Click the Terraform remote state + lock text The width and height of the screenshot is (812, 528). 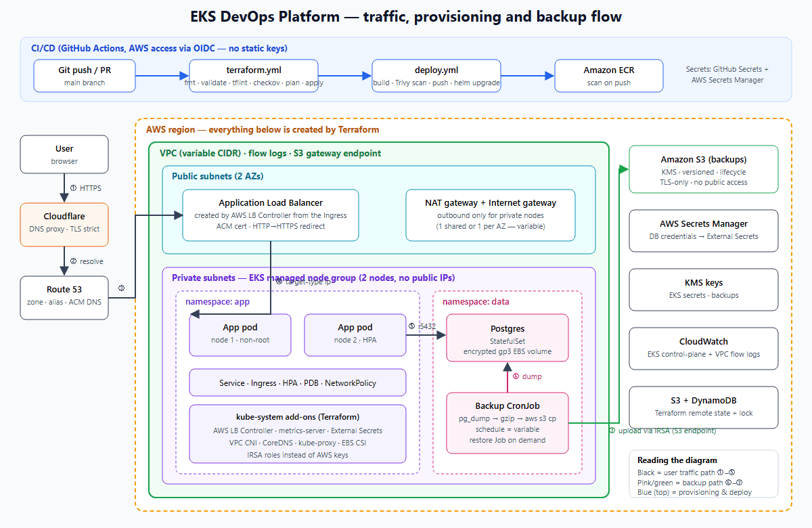pos(704,413)
